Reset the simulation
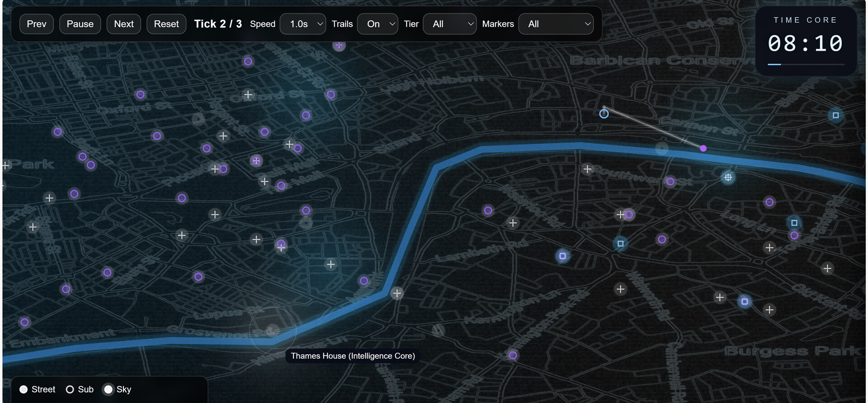 tap(166, 24)
